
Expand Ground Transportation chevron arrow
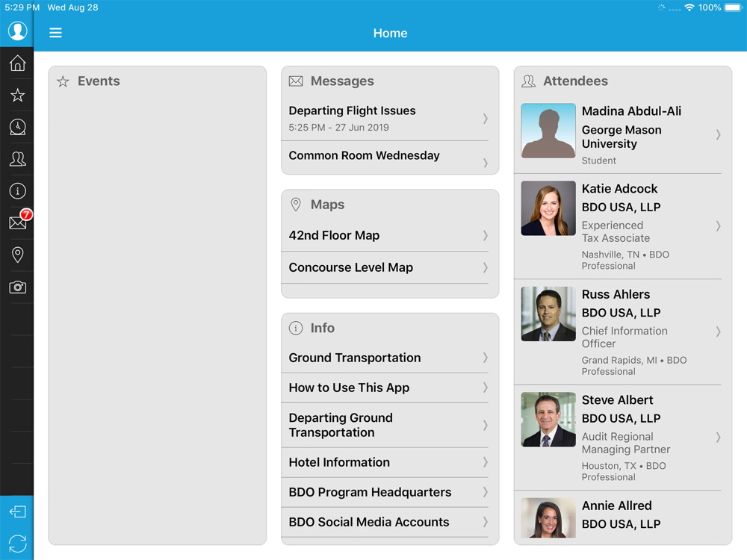pyautogui.click(x=485, y=358)
